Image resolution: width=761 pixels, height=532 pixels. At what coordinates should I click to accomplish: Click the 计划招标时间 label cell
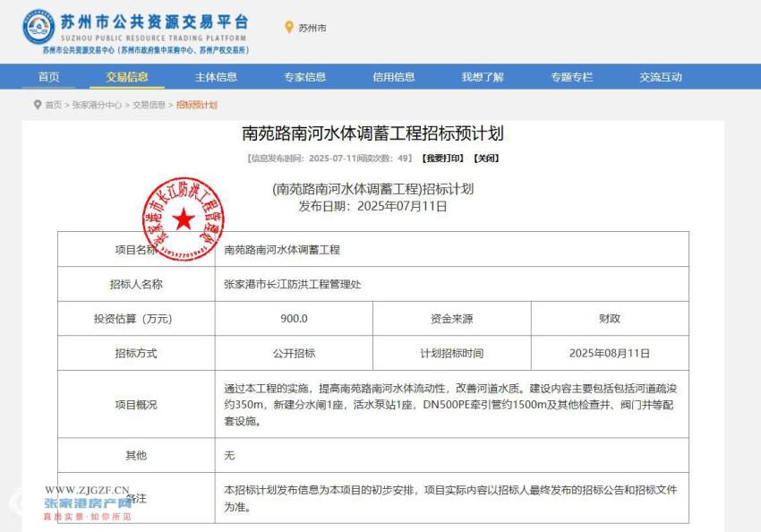pos(452,354)
